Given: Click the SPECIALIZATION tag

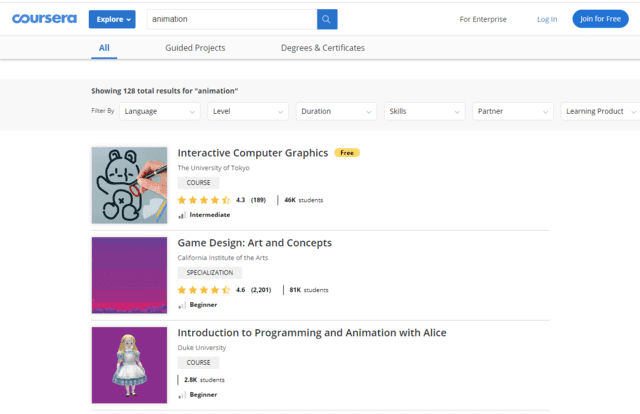Looking at the screenshot, I should [x=210, y=273].
